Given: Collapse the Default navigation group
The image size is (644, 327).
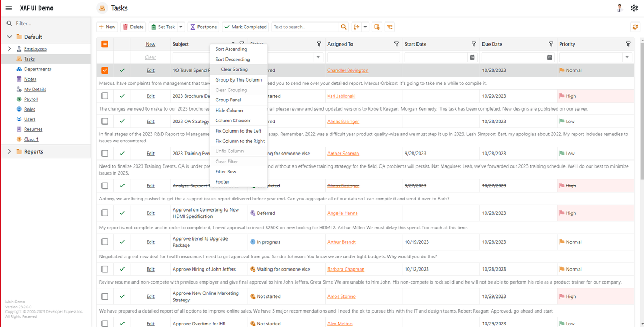Looking at the screenshot, I should click(x=9, y=37).
